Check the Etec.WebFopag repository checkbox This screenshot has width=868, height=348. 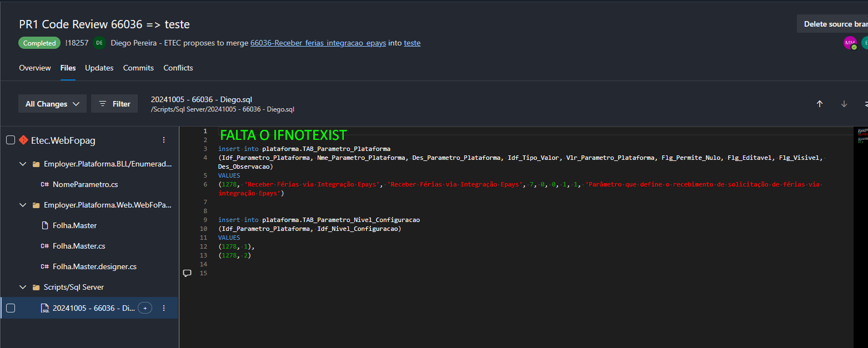(11, 140)
